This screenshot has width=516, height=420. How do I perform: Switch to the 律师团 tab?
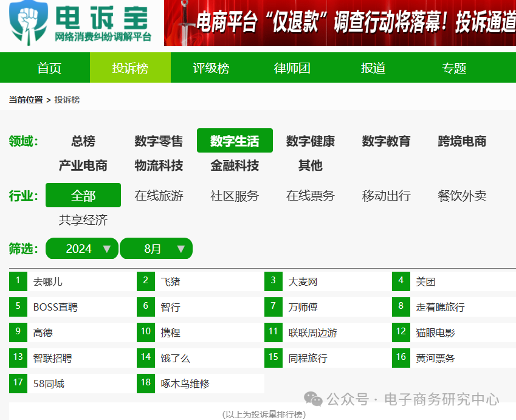291,67
